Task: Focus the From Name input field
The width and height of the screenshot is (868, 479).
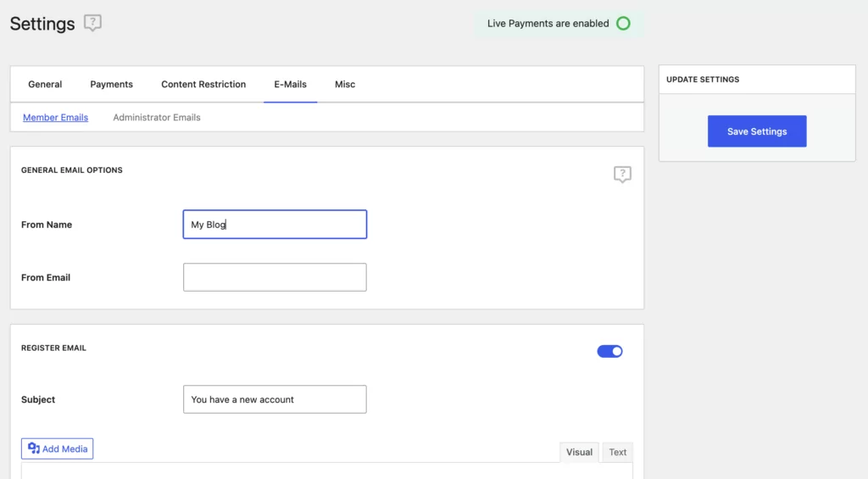Action: (x=275, y=225)
